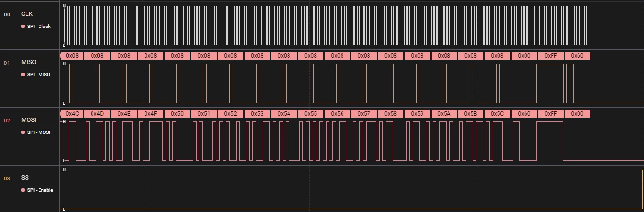Click the pink square beside SPI - MISO

click(23, 75)
